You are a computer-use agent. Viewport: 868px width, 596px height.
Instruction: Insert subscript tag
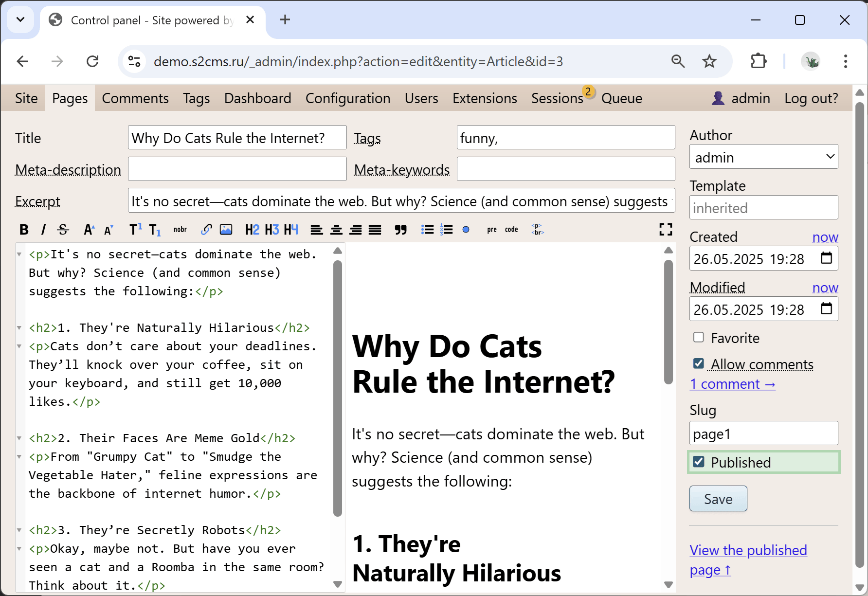(155, 230)
